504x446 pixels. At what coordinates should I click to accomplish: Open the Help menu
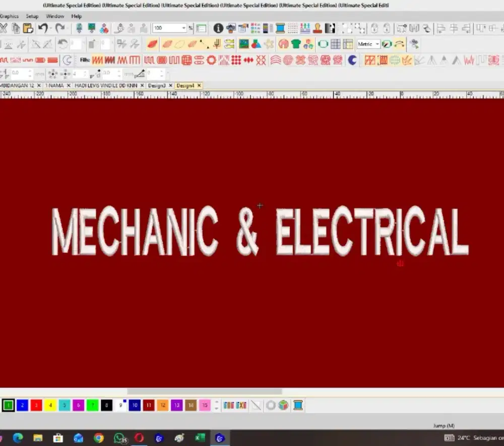tap(76, 16)
